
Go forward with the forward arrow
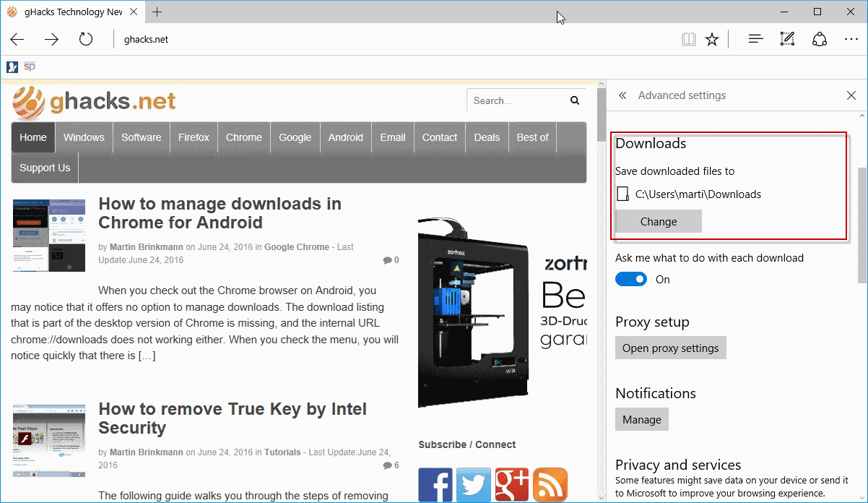point(51,40)
